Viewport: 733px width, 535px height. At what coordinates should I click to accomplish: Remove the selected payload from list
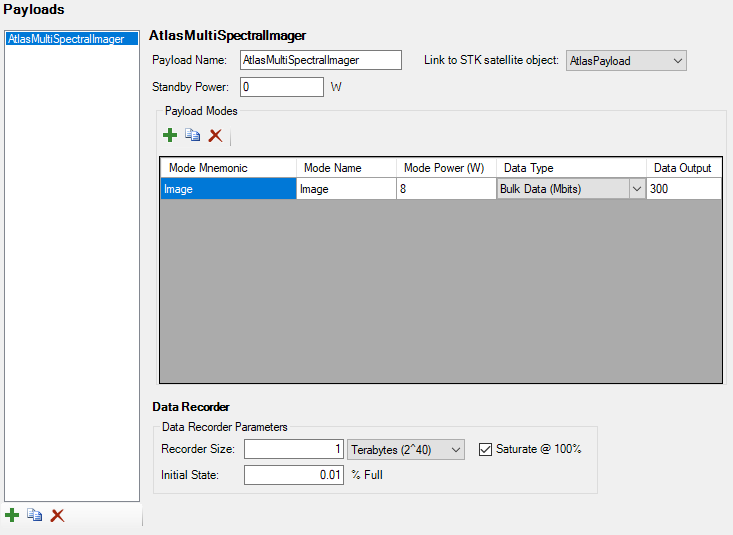(58, 515)
